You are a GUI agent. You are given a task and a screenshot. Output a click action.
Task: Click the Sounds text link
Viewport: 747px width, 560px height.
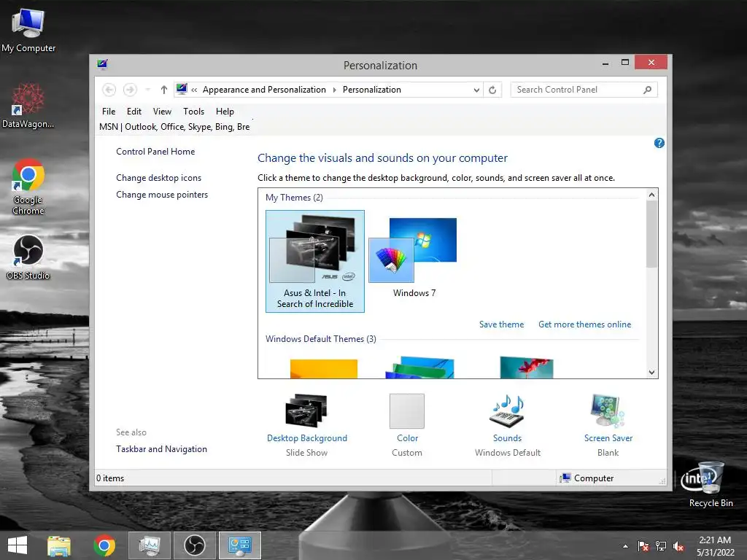click(507, 438)
